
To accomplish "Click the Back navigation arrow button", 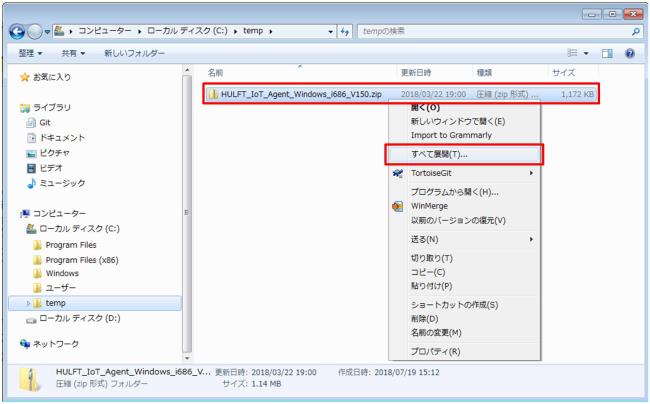I will click(x=18, y=32).
